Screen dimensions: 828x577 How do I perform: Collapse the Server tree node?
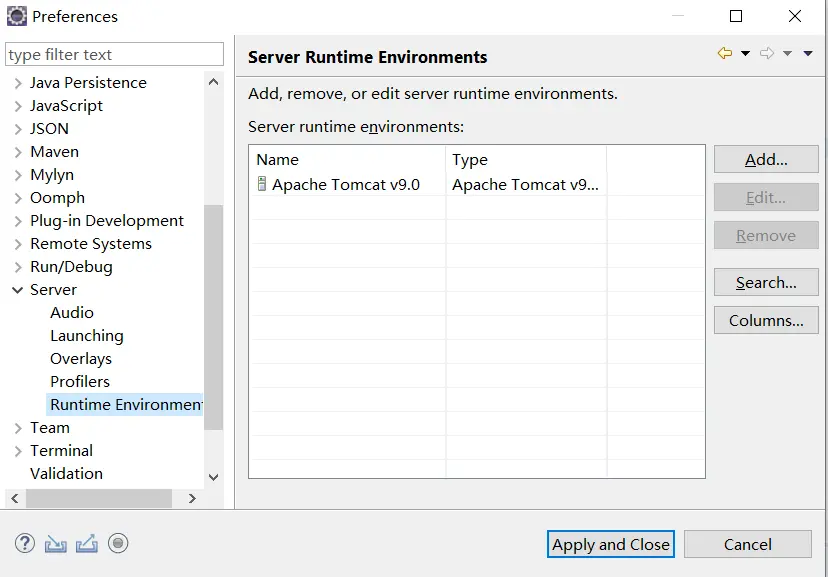click(17, 290)
